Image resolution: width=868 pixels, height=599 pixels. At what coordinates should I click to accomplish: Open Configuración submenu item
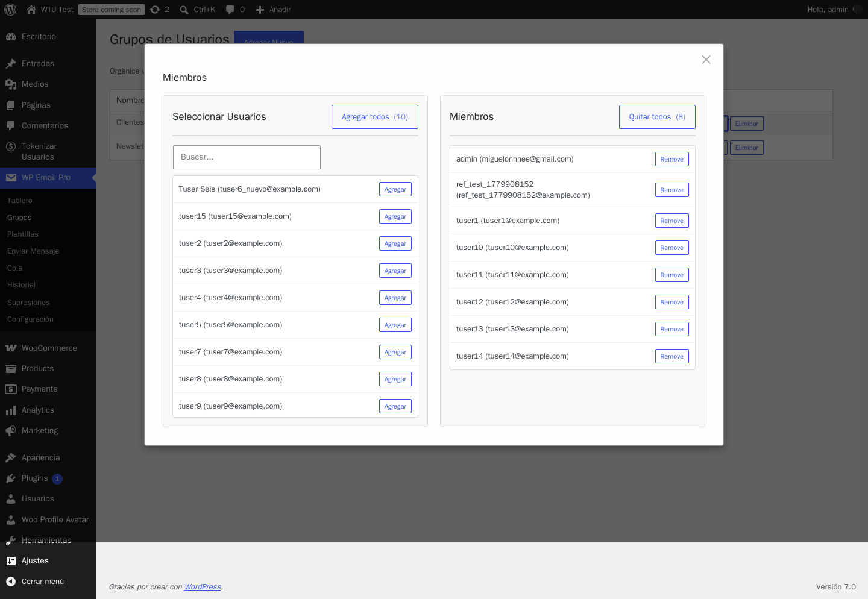[30, 319]
